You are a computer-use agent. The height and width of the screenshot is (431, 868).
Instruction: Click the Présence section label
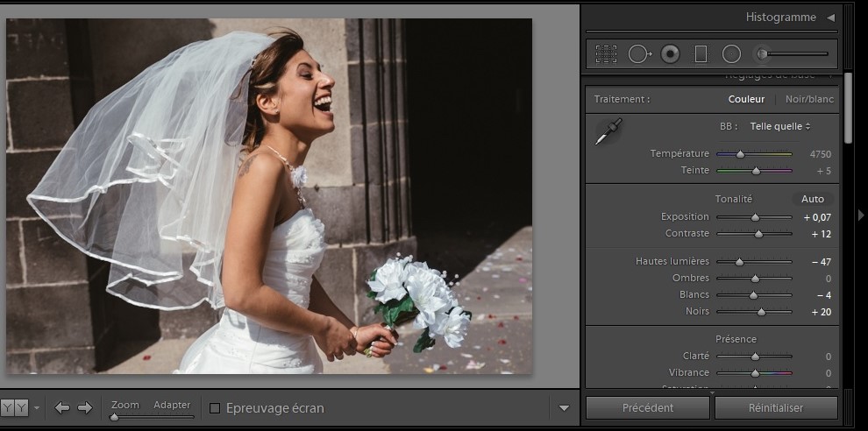[736, 339]
